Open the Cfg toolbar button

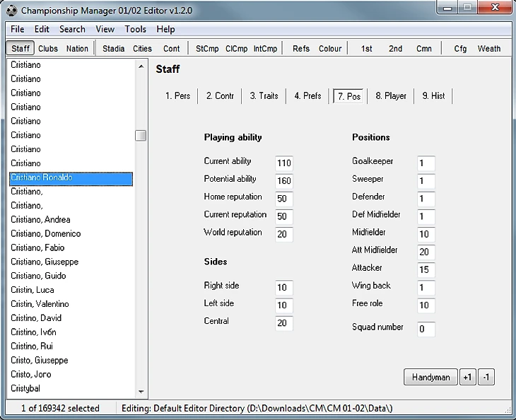[460, 49]
